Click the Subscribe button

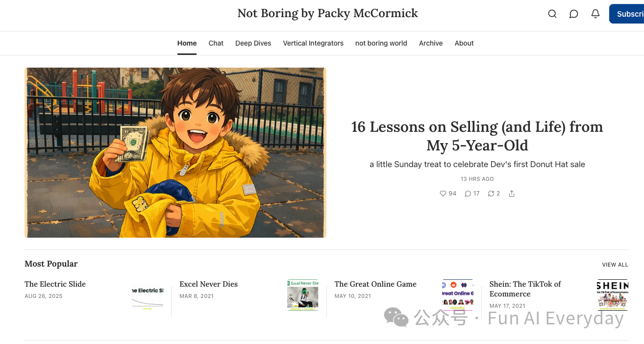point(629,14)
